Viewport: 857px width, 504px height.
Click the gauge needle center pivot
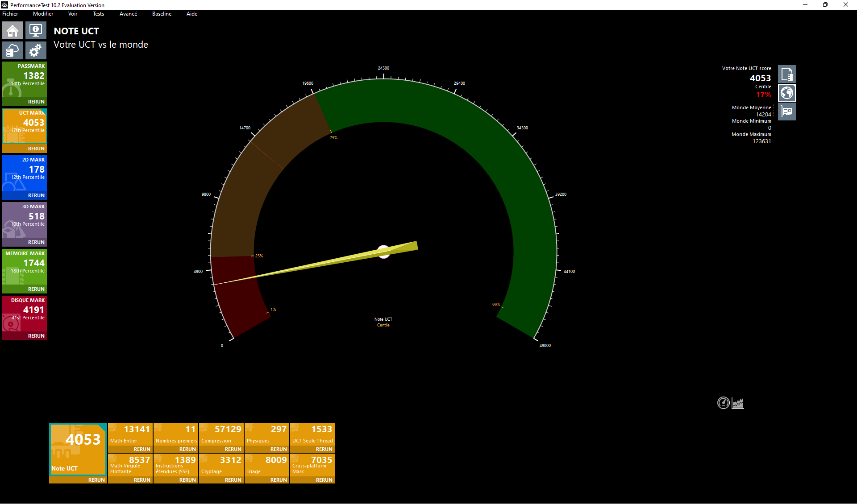tap(383, 252)
